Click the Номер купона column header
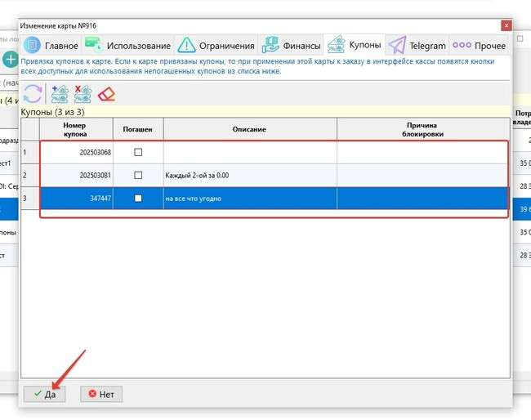 click(74, 129)
